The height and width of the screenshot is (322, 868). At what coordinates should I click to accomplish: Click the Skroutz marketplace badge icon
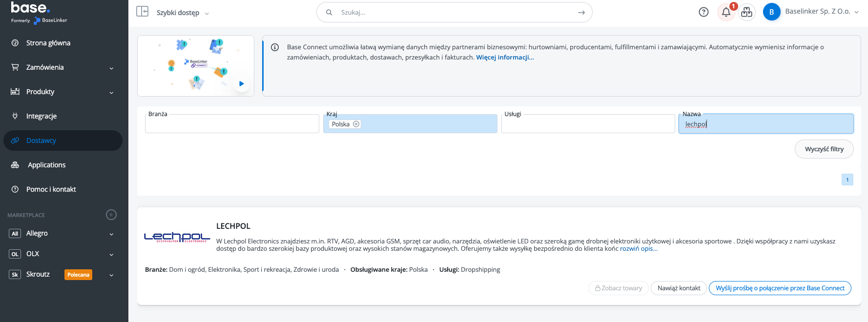tap(15, 275)
